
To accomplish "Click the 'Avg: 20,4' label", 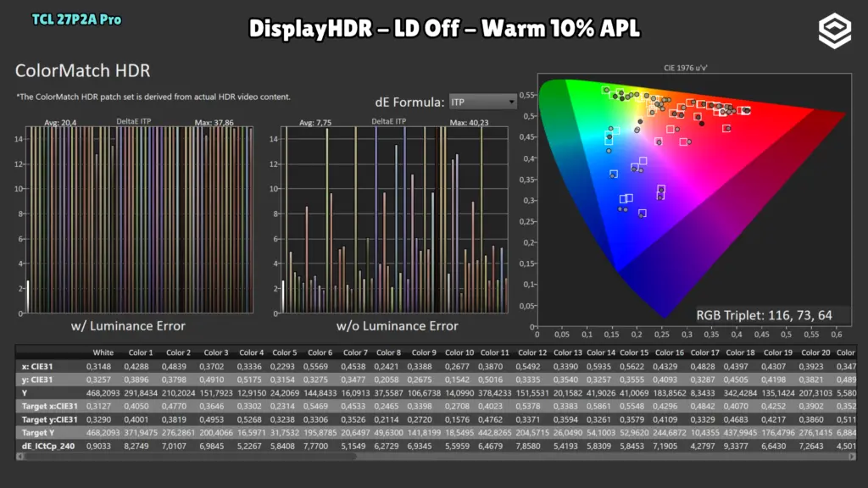I will click(60, 122).
